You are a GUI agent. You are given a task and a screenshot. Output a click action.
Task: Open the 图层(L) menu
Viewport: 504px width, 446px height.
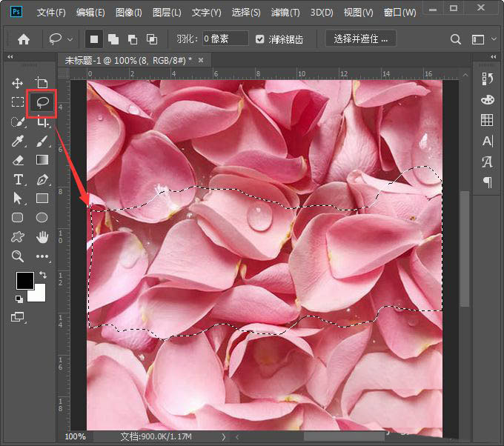click(167, 13)
